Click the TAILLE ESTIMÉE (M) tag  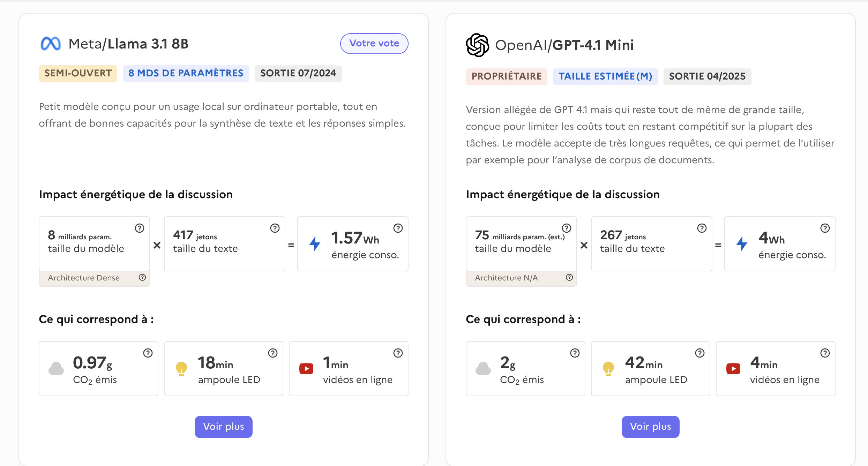pyautogui.click(x=605, y=76)
